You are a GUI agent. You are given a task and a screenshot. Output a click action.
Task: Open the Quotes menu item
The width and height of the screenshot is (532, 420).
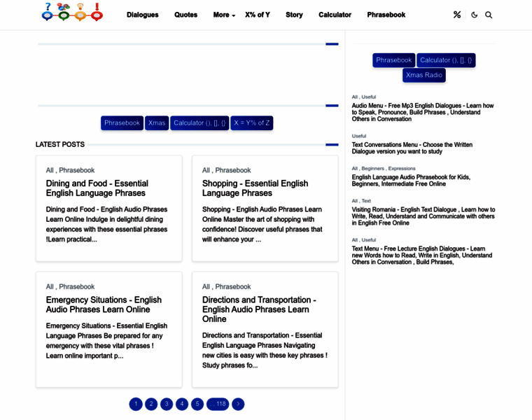coord(185,15)
